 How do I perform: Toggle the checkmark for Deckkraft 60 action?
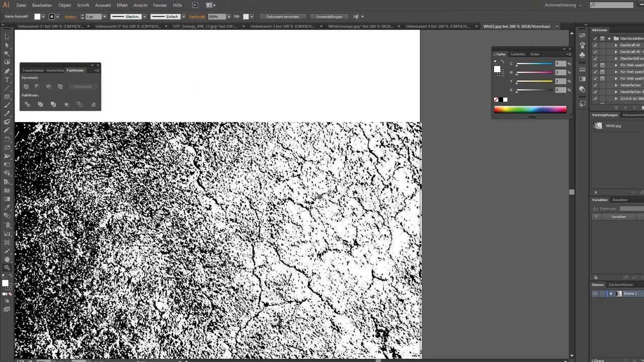coord(595,45)
